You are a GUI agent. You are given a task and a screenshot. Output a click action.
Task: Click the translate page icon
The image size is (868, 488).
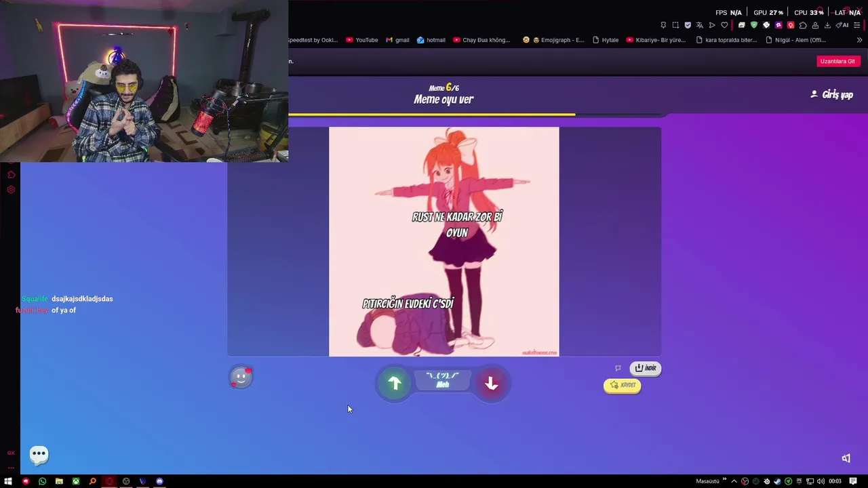click(x=700, y=25)
